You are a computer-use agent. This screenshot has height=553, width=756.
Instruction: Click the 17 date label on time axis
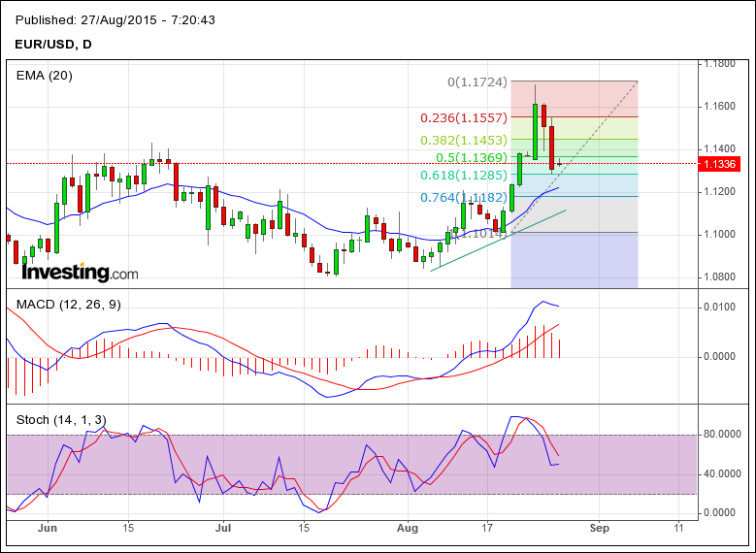[x=487, y=528]
